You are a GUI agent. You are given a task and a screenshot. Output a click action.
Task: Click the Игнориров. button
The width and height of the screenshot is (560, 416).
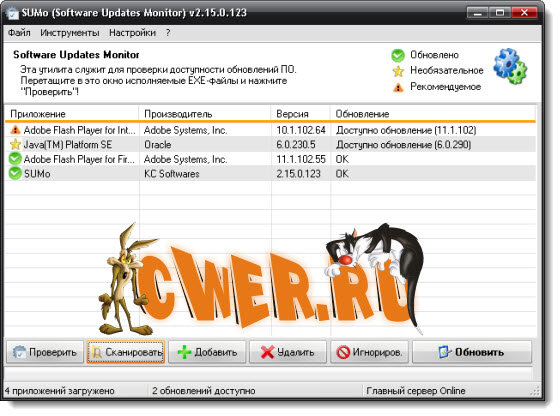pos(369,352)
